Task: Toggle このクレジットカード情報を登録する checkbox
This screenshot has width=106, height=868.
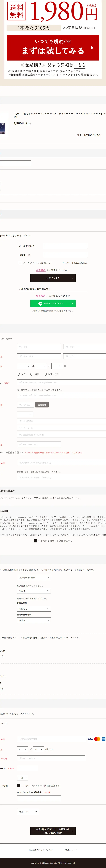Action: (19, 785)
